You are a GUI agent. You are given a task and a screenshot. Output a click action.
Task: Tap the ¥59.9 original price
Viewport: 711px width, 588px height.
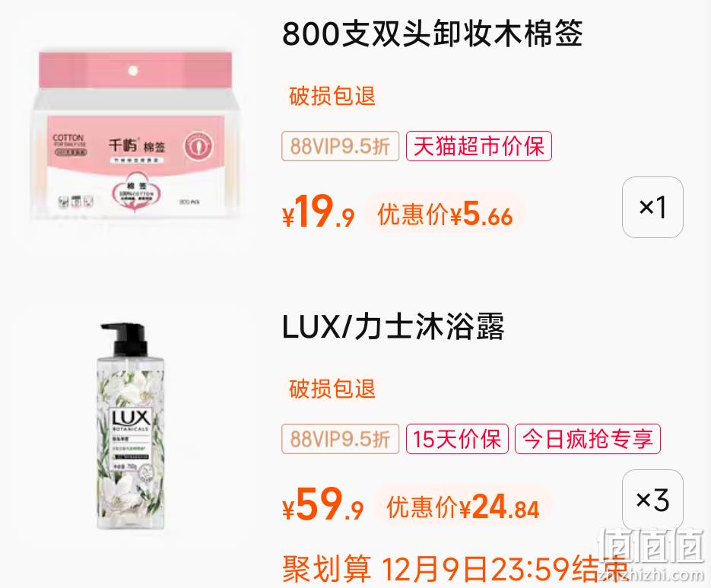point(323,504)
